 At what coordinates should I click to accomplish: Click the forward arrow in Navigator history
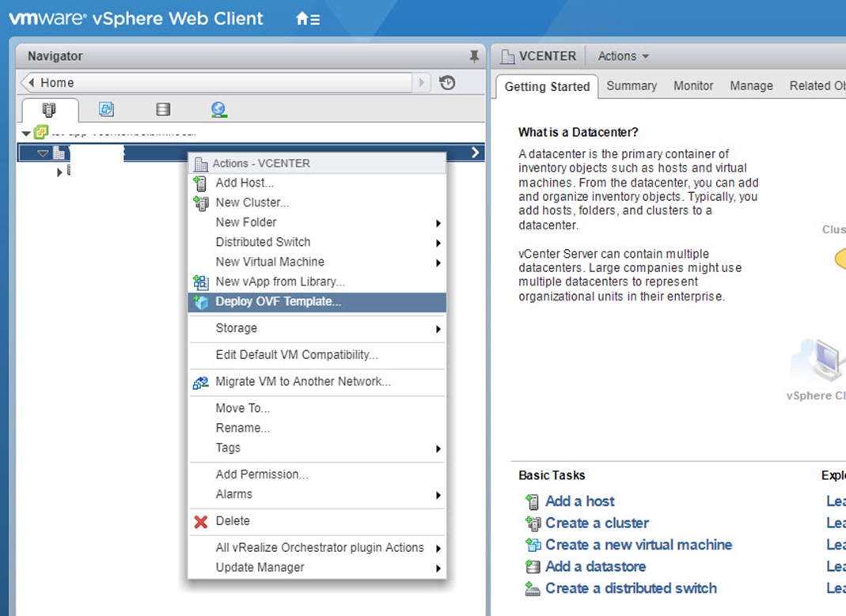click(421, 82)
